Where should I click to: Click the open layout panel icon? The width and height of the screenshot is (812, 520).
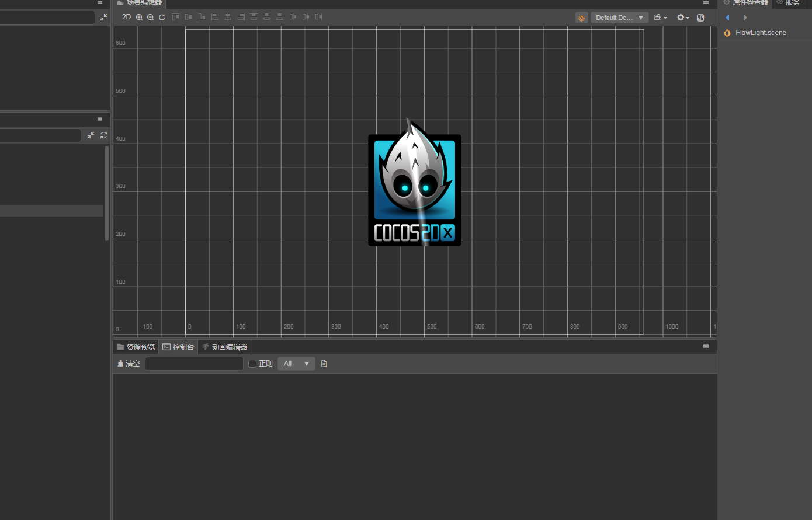(x=700, y=18)
